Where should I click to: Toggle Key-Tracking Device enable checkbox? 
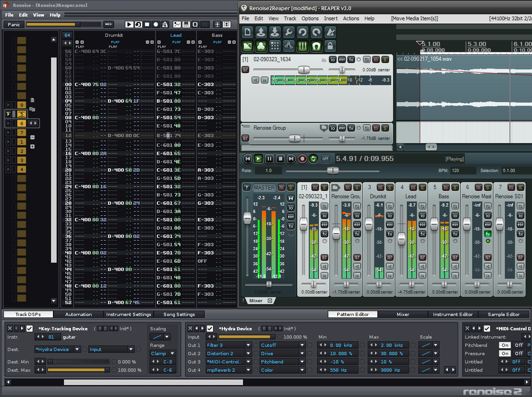tap(29, 328)
